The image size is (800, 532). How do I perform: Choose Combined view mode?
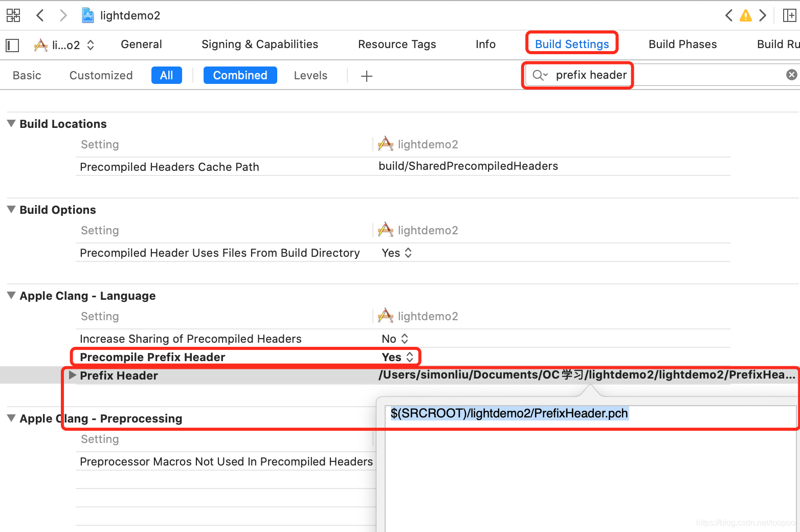pyautogui.click(x=240, y=75)
